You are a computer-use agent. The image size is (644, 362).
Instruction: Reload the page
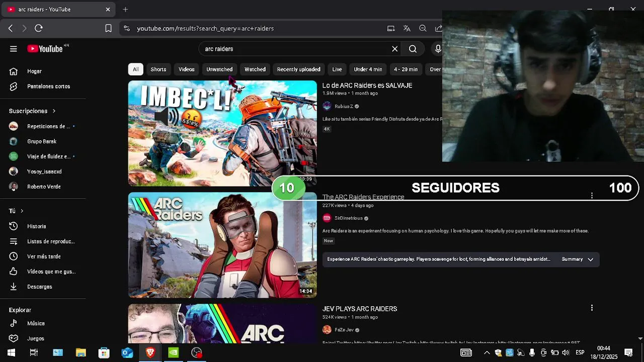(x=39, y=28)
